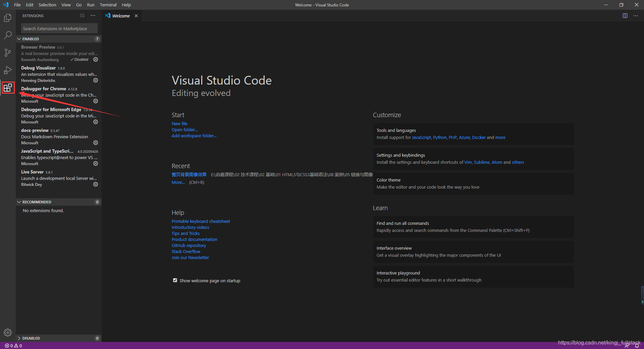Close the Welcome tab
This screenshot has width=644, height=349.
(136, 16)
